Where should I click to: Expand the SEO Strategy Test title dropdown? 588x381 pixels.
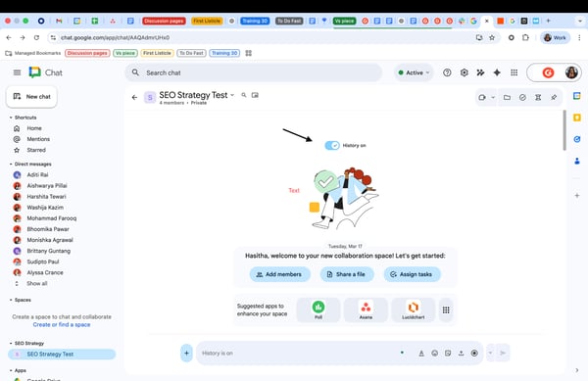(x=232, y=95)
